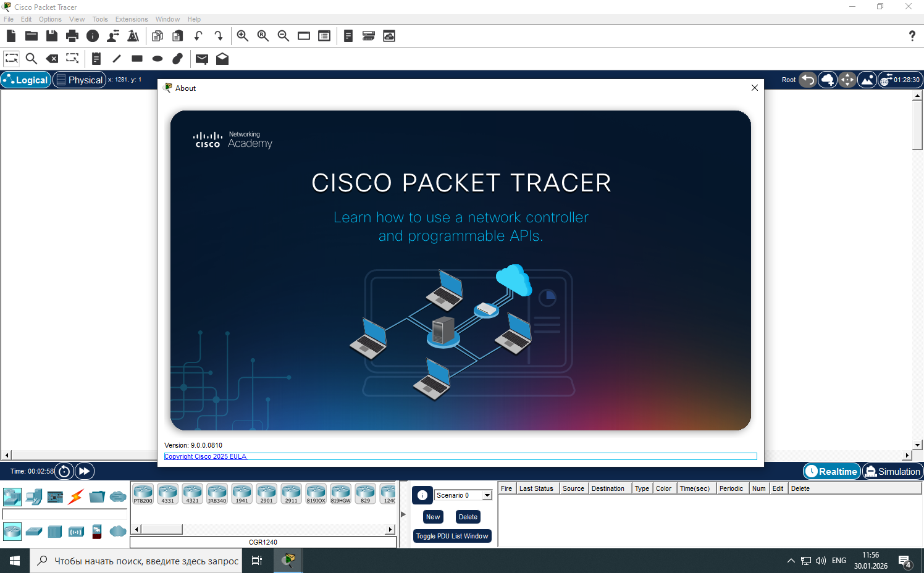Toggle the PDU List Window
This screenshot has width=924, height=573.
(x=452, y=536)
